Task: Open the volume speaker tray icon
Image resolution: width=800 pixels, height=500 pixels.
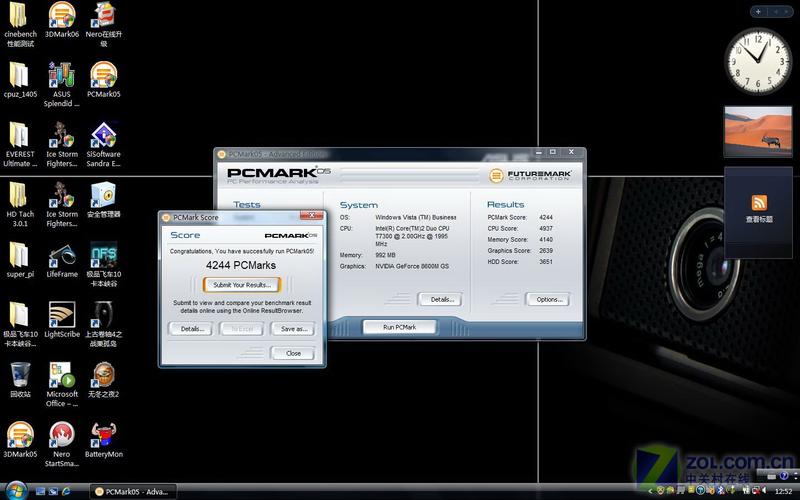Action: click(765, 491)
